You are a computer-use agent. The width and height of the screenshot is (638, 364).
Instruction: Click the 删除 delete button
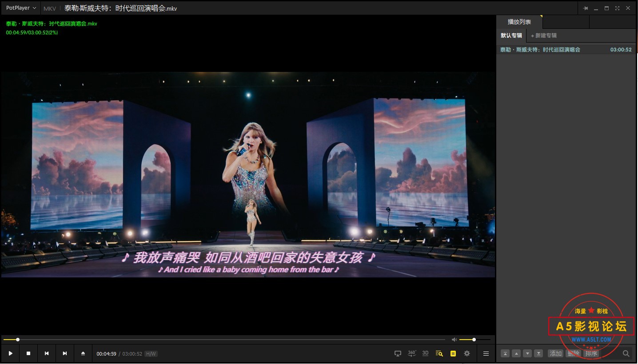click(574, 353)
